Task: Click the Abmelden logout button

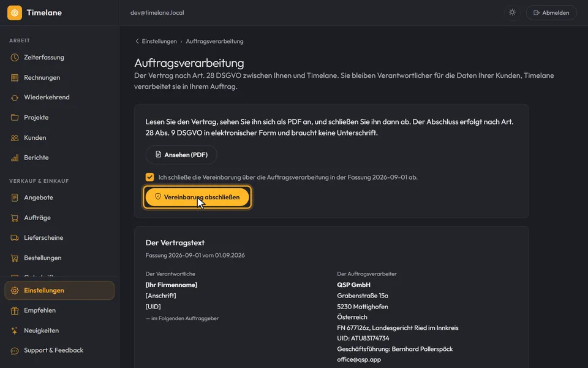Action: tap(551, 13)
